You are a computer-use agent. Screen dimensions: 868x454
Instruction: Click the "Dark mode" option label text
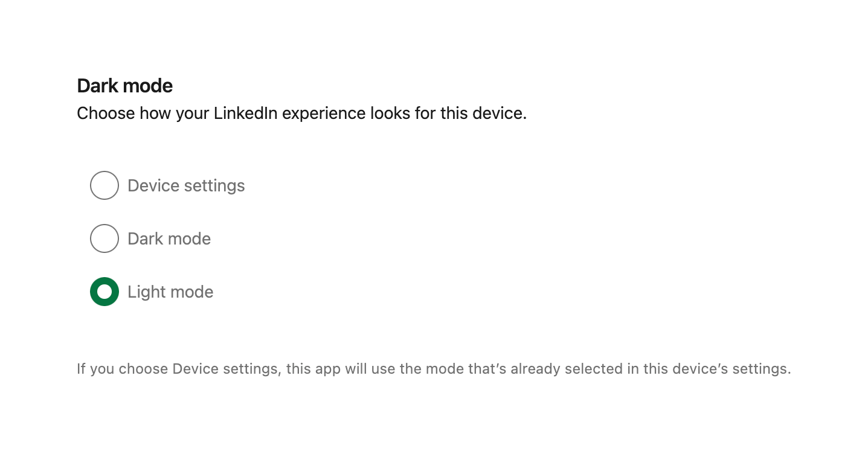point(169,238)
